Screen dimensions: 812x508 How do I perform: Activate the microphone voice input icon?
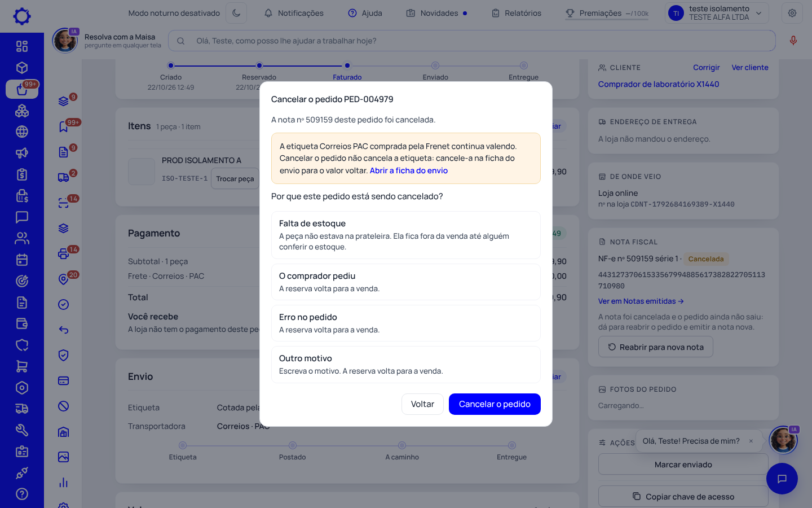[793, 41]
